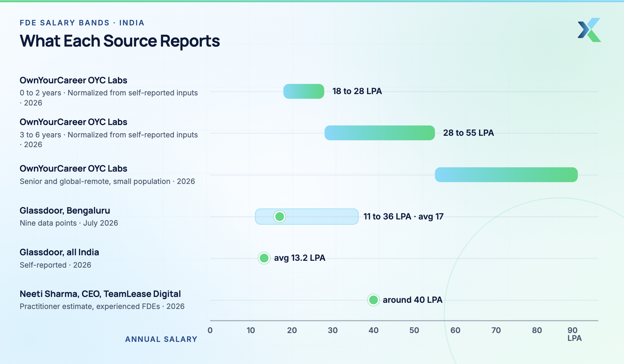Image resolution: width=624 pixels, height=364 pixels.
Task: Click the 'ANNUAL SALARY' axis title
Action: (161, 339)
